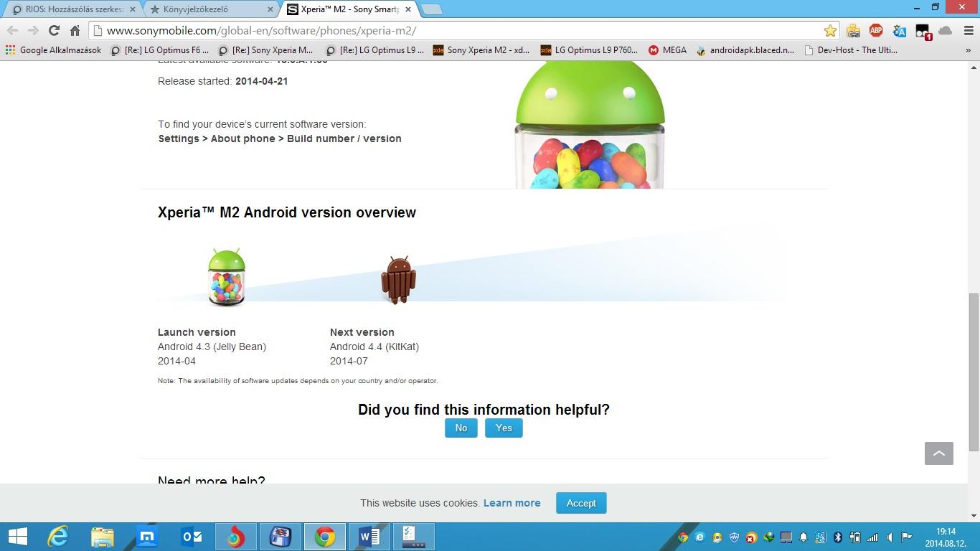980x551 pixels.
Task: Click the extension icon with red badge 1
Action: point(923,31)
